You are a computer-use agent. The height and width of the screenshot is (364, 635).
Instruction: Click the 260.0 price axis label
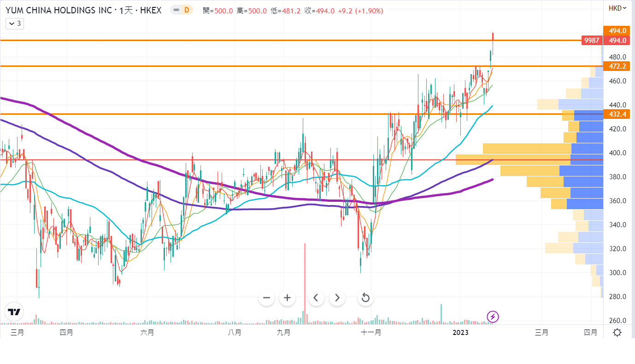(x=617, y=321)
